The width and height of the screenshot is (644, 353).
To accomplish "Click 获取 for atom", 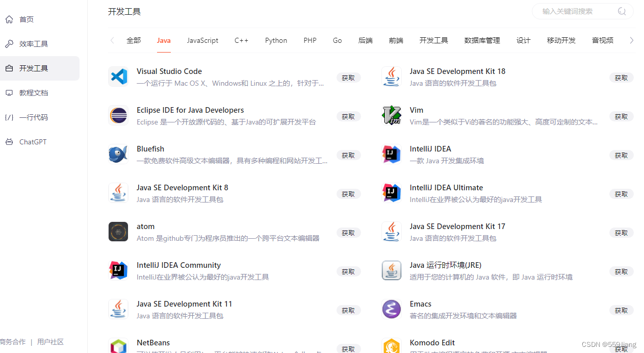I will (x=348, y=233).
